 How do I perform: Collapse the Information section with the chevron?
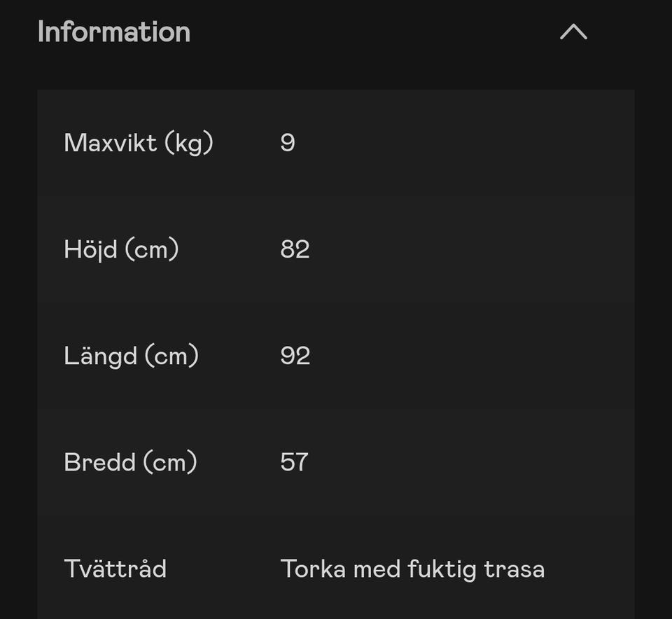pyautogui.click(x=573, y=32)
